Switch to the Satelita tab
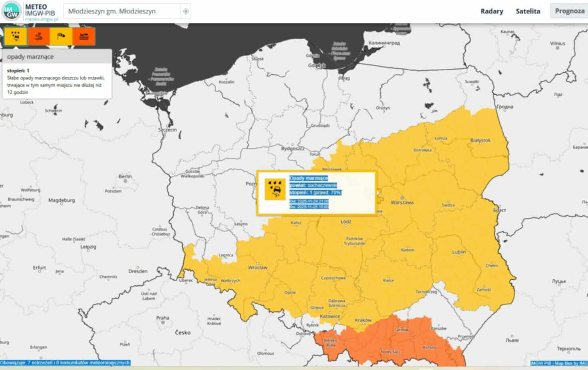Image resolution: width=588 pixels, height=370 pixels. point(528,11)
